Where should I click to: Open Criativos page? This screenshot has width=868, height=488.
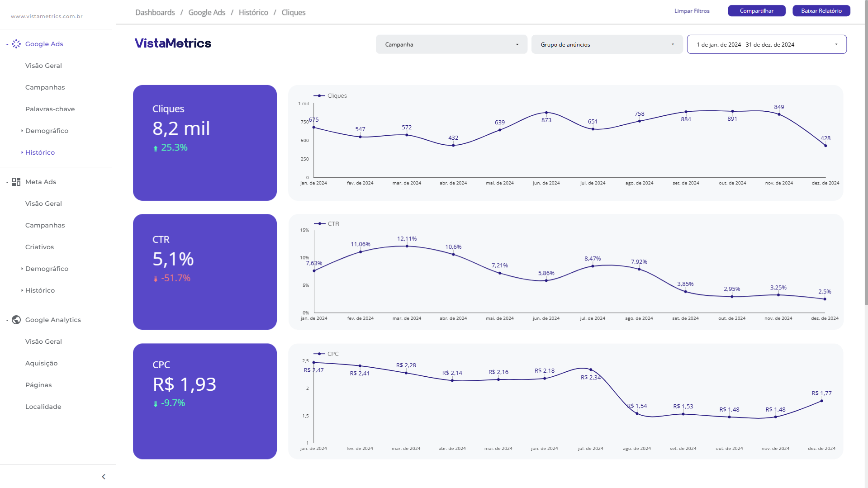39,247
